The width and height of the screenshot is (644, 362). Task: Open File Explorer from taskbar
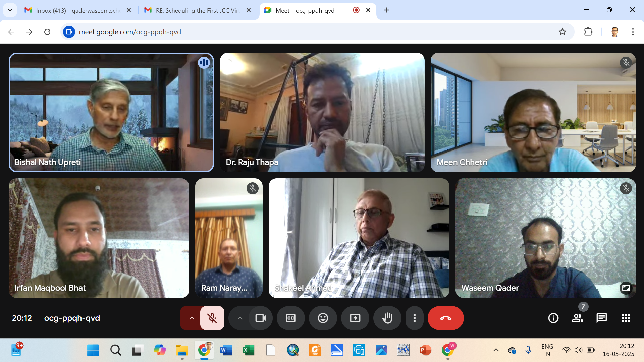[x=182, y=350]
